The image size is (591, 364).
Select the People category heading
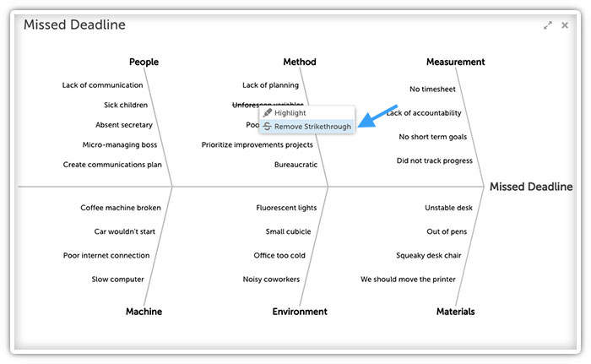[x=144, y=62]
